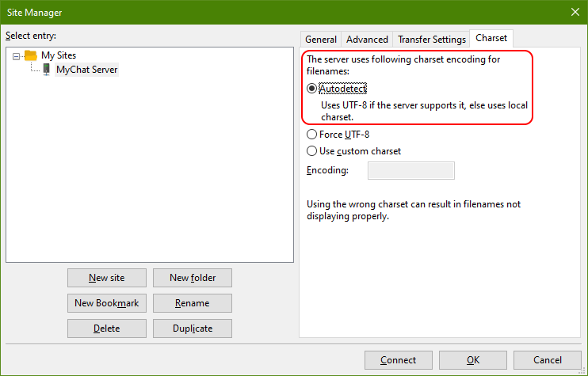Open the Advanced tab
This screenshot has height=376, width=588.
(x=367, y=39)
